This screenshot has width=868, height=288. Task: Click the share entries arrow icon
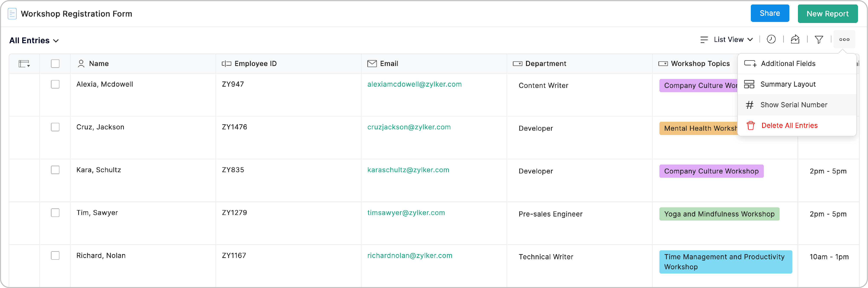pos(795,39)
